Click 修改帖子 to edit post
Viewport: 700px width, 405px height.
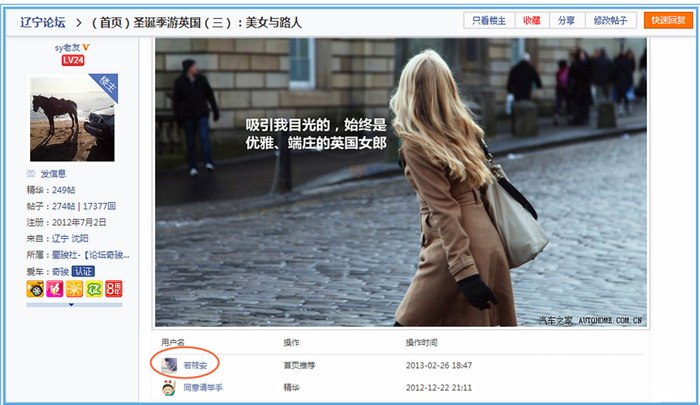pyautogui.click(x=611, y=20)
